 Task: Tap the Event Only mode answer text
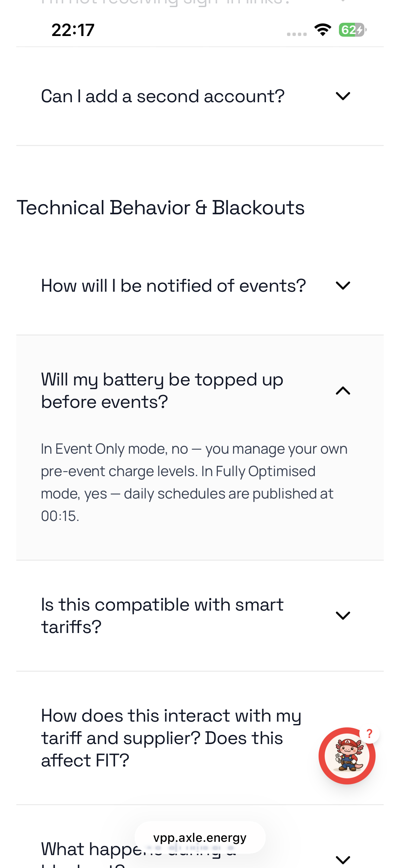(194, 482)
